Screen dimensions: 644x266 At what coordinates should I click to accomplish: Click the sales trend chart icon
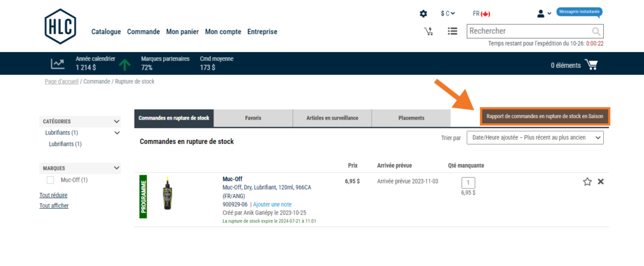point(58,64)
